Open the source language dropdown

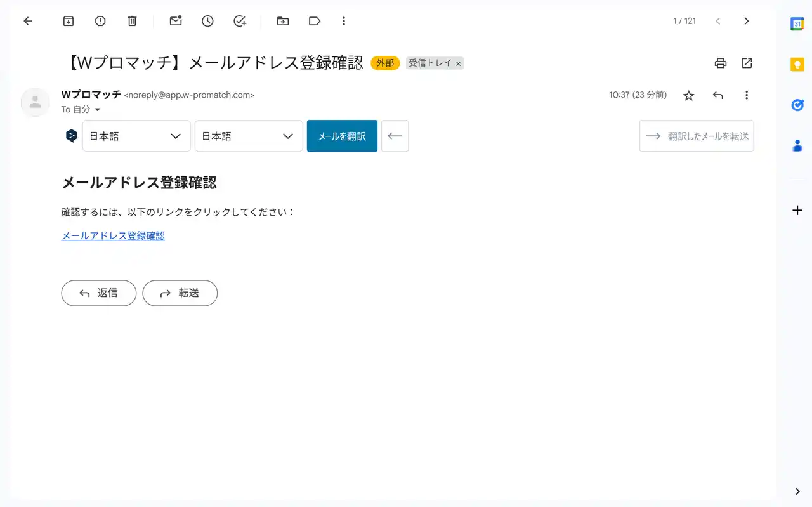coord(136,136)
